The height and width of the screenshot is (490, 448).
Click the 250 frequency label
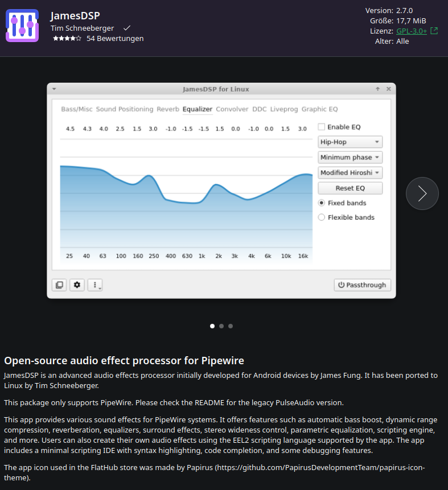point(154,256)
